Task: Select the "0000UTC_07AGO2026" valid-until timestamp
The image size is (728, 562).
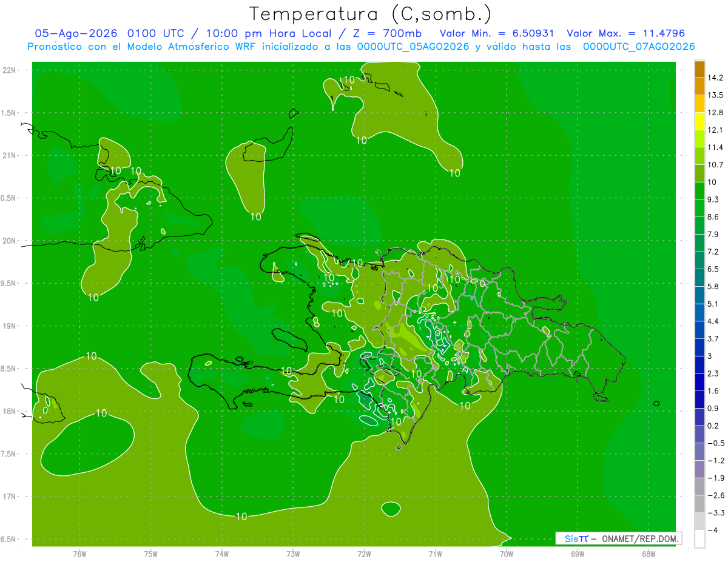Action: (639, 47)
